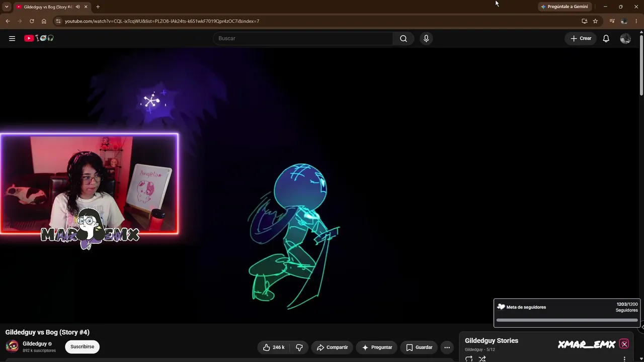Viewport: 644px width, 362px height.
Task: Open the notifications bell
Action: [606, 38]
